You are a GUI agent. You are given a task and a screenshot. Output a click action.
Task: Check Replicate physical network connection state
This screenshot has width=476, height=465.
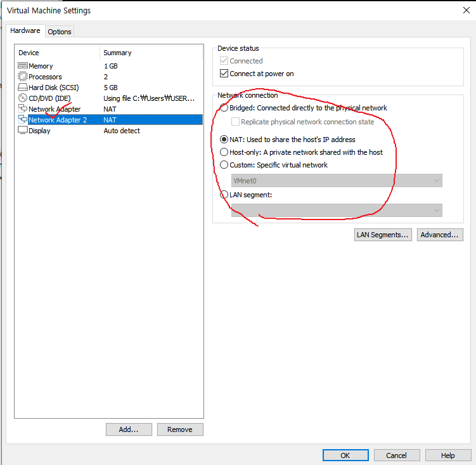coord(235,122)
